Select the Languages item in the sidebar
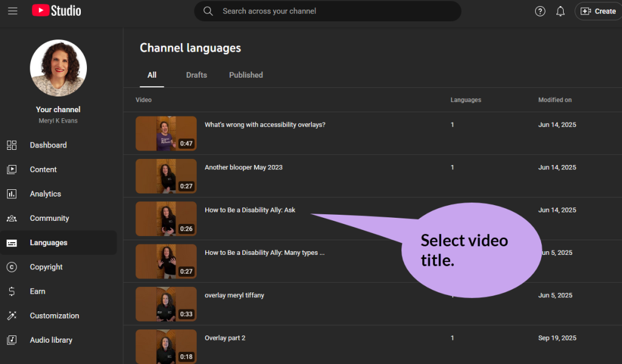 [49, 242]
